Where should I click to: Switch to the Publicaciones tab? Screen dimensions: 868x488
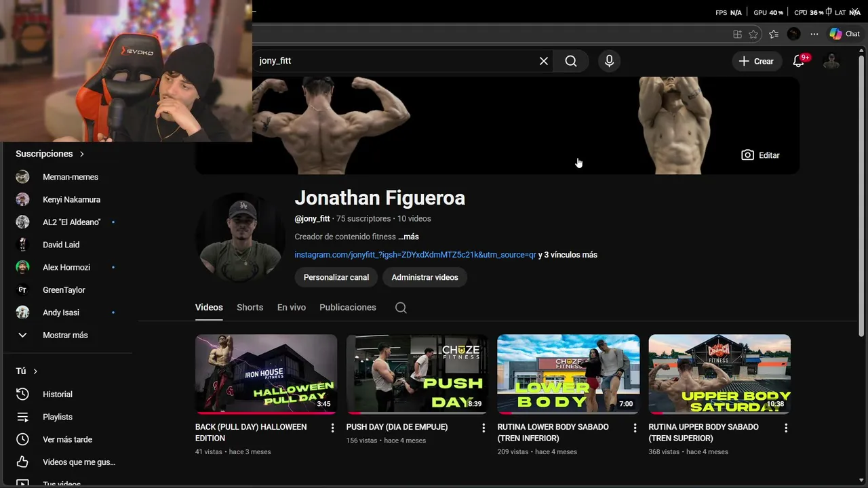[348, 308]
